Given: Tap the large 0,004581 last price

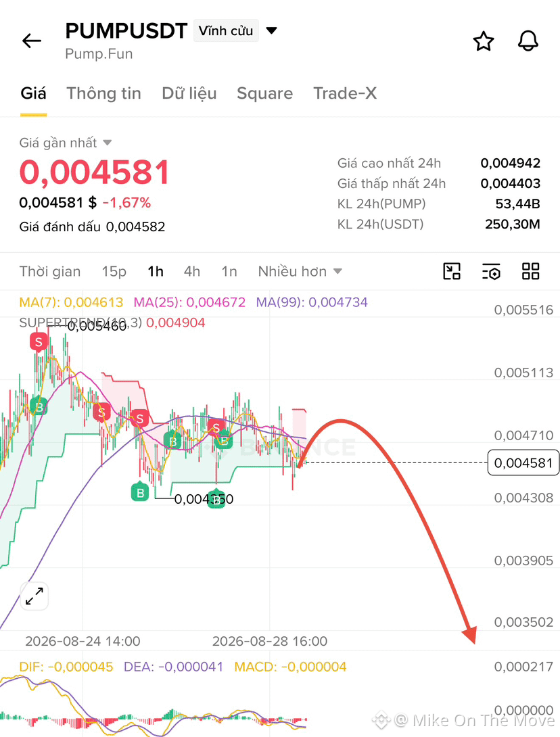Looking at the screenshot, I should point(95,172).
